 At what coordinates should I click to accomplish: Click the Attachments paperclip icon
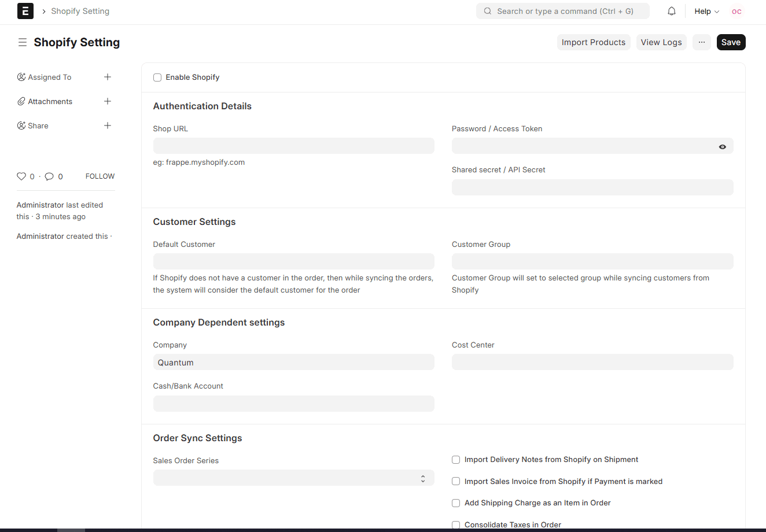point(21,101)
